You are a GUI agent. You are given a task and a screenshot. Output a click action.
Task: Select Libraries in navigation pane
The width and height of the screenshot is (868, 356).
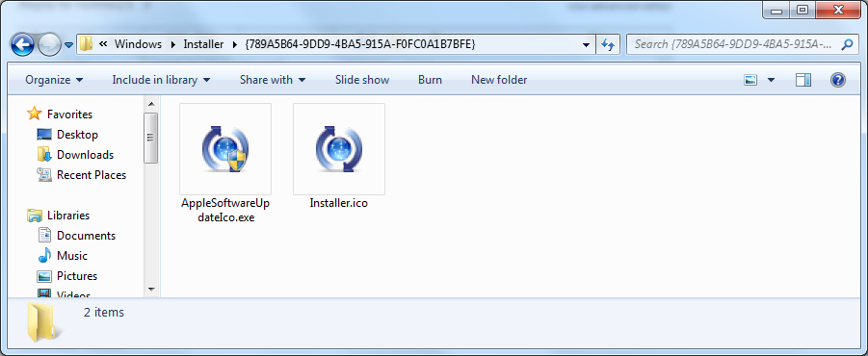pos(68,216)
